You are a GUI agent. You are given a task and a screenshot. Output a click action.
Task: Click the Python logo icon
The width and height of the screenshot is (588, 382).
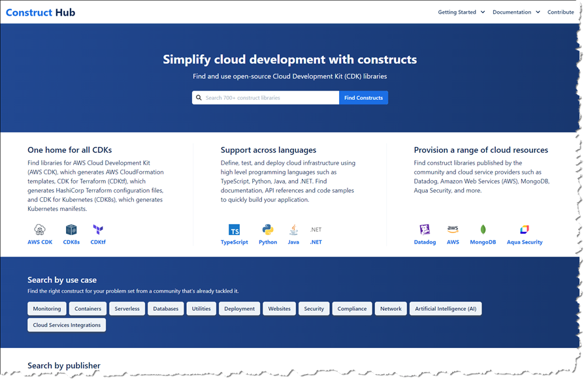tap(268, 229)
